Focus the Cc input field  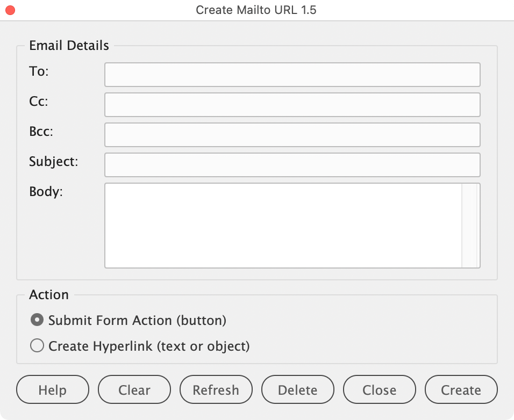tap(292, 105)
